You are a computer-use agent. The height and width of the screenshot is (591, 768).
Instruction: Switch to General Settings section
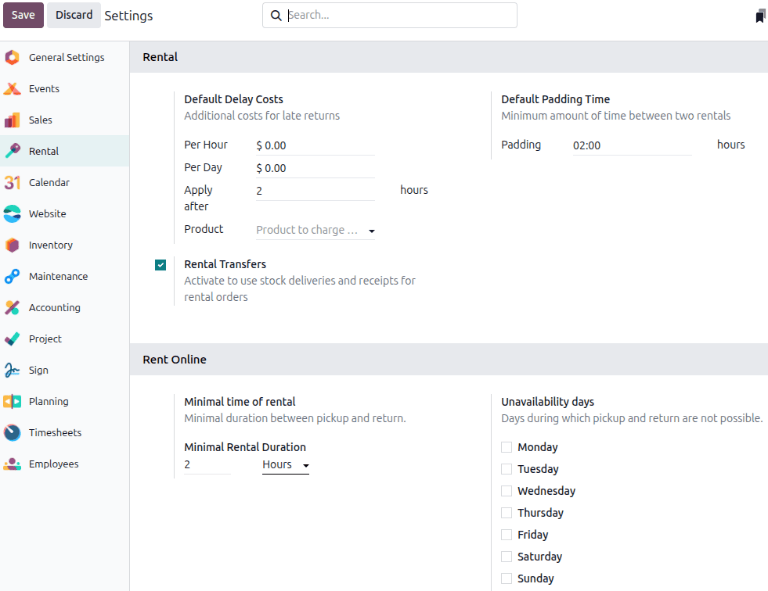[x=65, y=58]
